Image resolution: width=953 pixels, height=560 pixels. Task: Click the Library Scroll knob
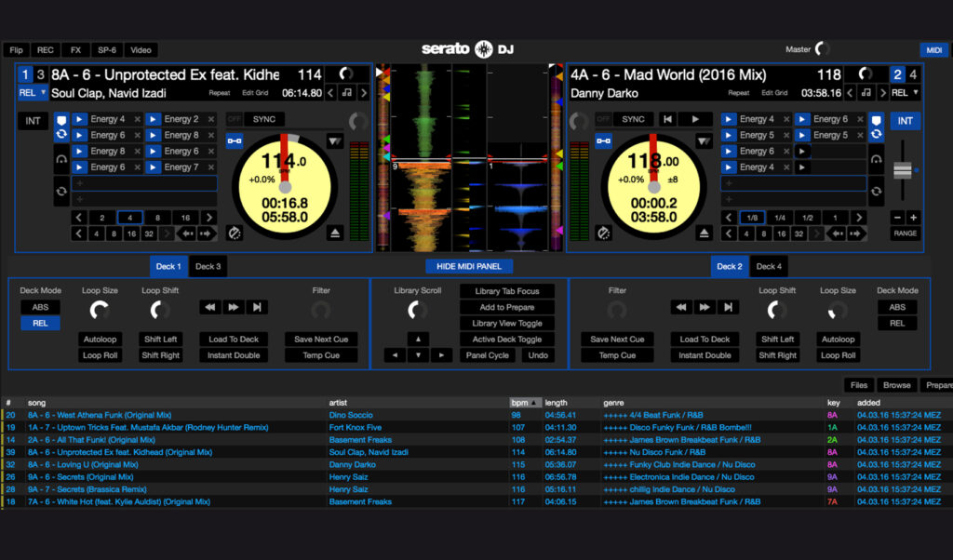coord(417,311)
